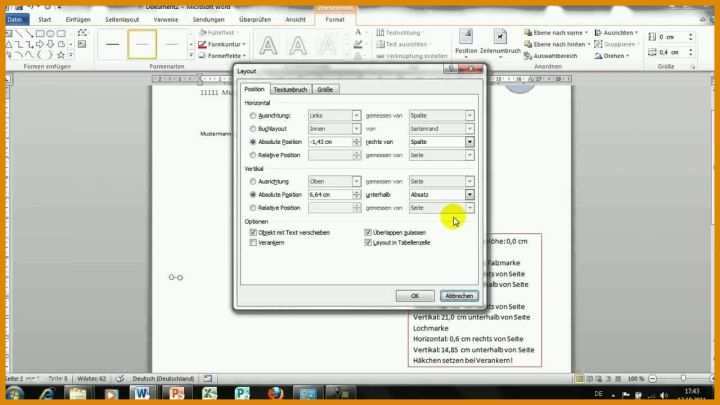Select horizontal Absolute Position radio button
This screenshot has width=720, height=405.
coord(253,142)
